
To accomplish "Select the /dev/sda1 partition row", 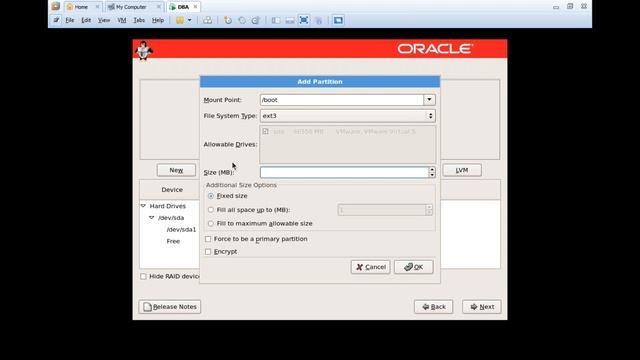I will tap(181, 229).
